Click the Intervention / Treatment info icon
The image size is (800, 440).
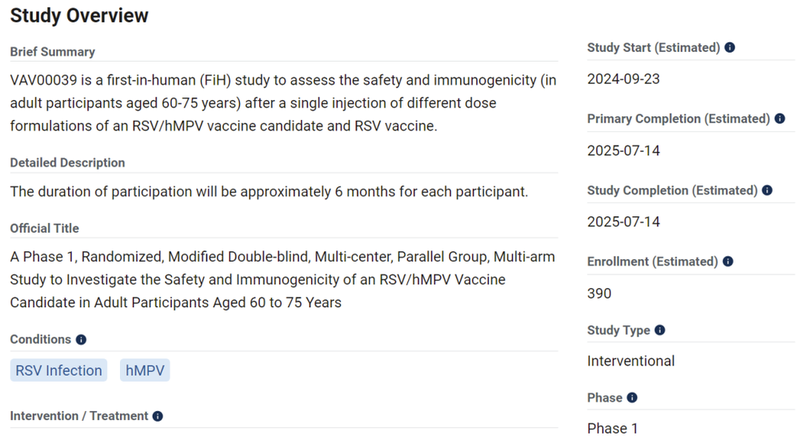[x=158, y=416]
